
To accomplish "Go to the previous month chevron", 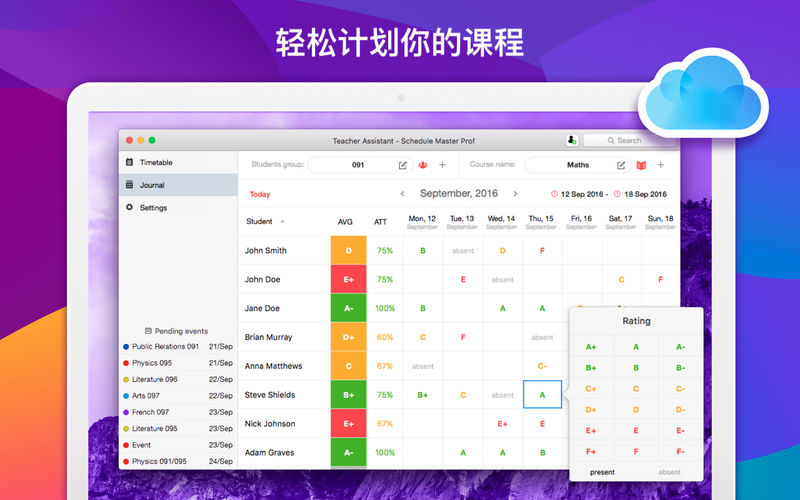I will click(403, 194).
